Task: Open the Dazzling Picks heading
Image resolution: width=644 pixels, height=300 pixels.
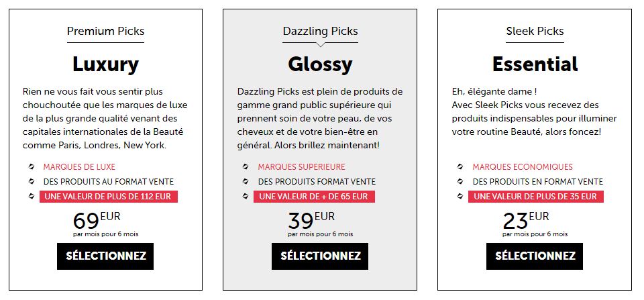Action: point(321,32)
